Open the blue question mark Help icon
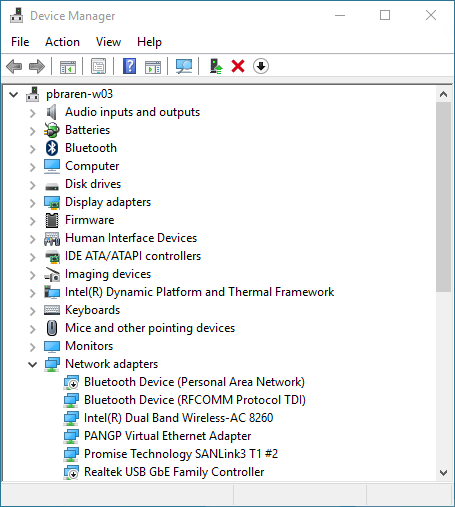Screen dimensions: 455x507 coord(130,66)
